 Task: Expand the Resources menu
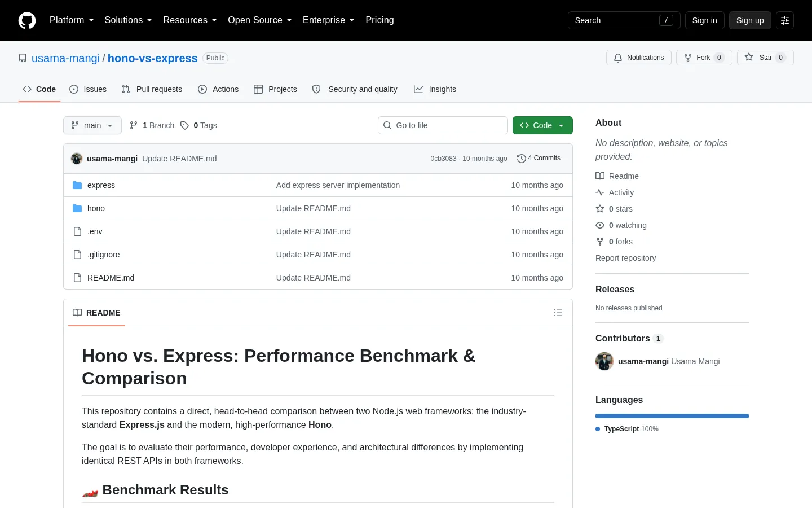pyautogui.click(x=190, y=20)
